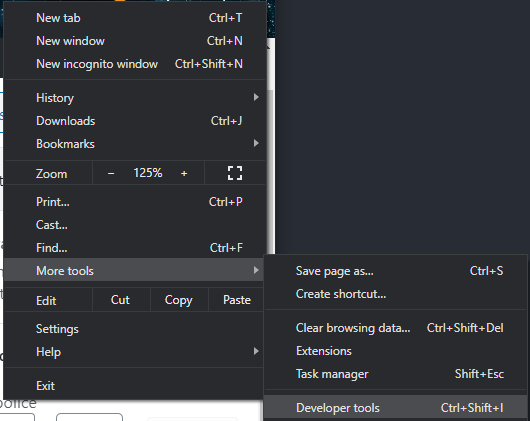Toggle fullscreen mode icon in Zoom row
Screen dimensions: 530x421
[x=235, y=173]
